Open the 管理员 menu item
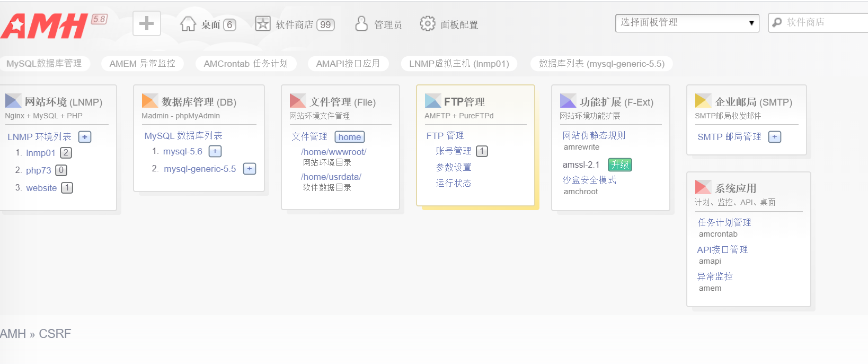Screen dimensions: 868x364 point(388,25)
